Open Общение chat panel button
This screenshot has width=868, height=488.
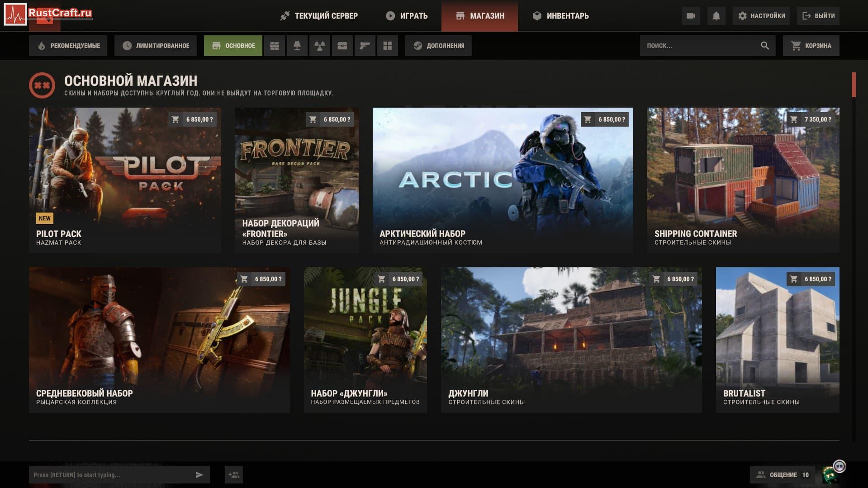pos(783,475)
